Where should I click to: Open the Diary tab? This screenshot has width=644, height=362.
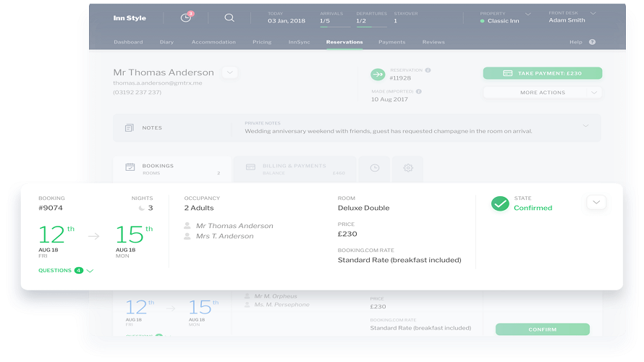(x=166, y=42)
